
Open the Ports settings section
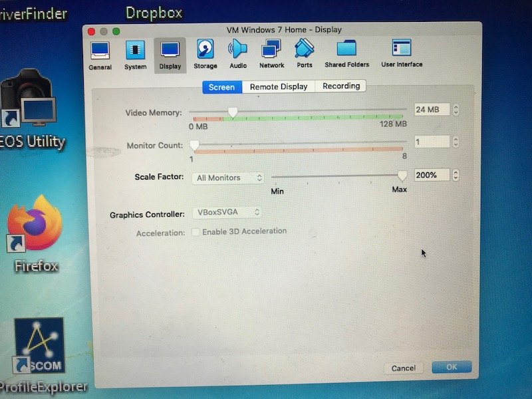[x=305, y=53]
